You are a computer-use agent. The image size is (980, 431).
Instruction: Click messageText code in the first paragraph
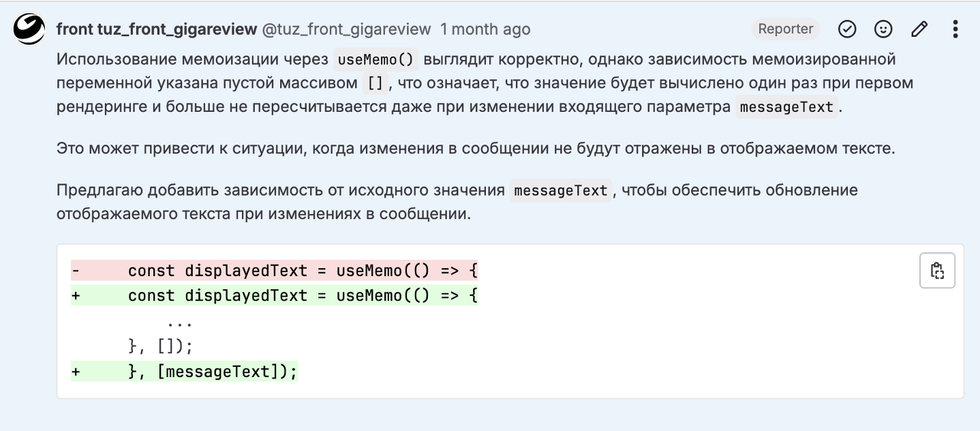point(786,108)
